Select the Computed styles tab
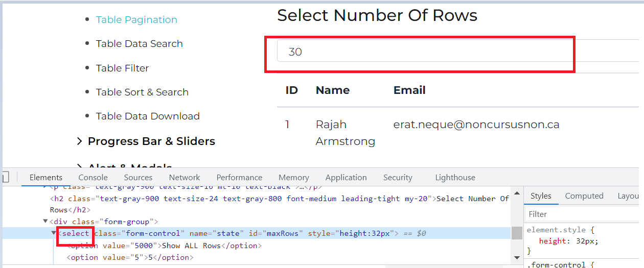The width and height of the screenshot is (644, 268). pos(584,196)
